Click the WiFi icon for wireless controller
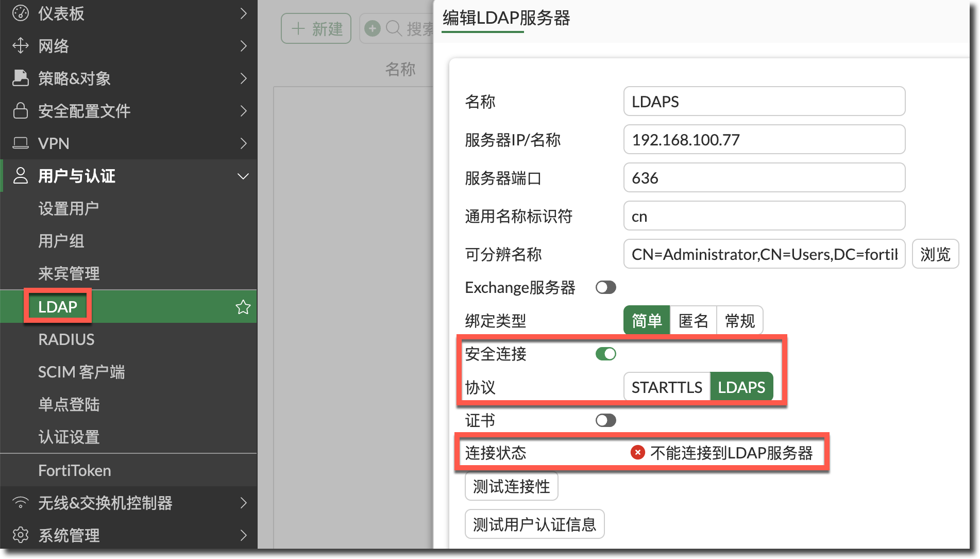Viewport: 980px width, 559px height. [21, 503]
